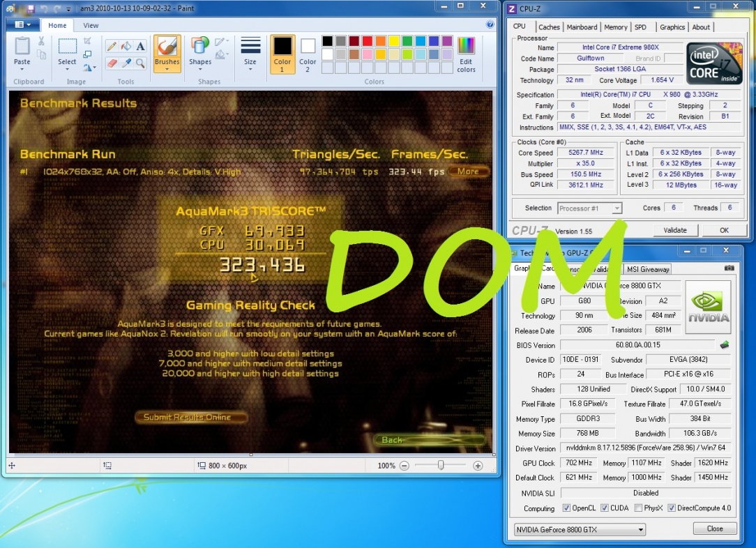756x548 pixels.
Task: Open Edit colors in Paint ribbon
Action: (466, 54)
